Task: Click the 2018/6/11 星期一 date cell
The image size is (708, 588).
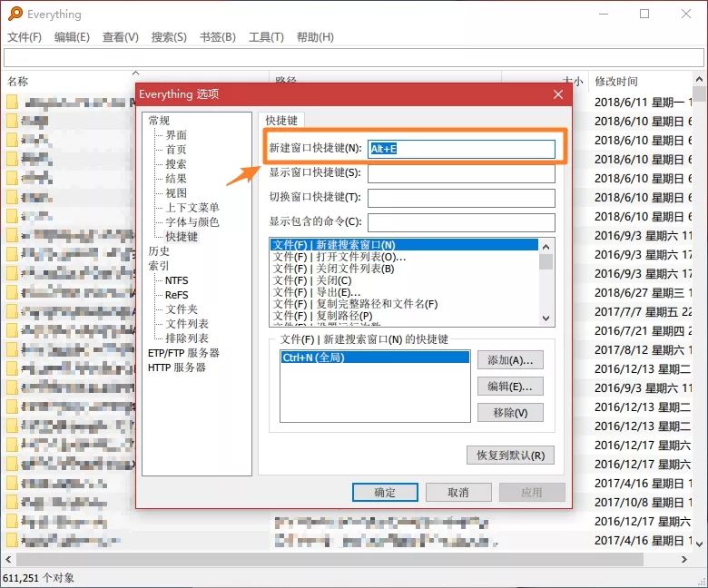Action: 643,102
